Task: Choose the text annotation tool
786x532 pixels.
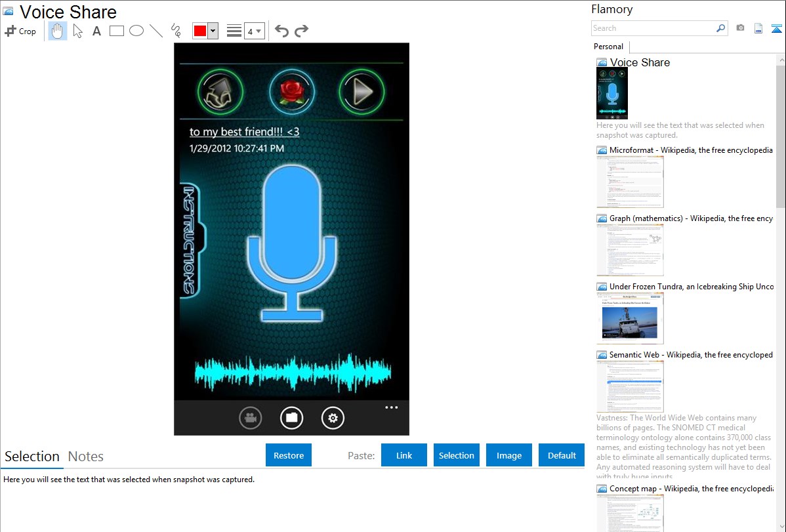Action: point(96,31)
